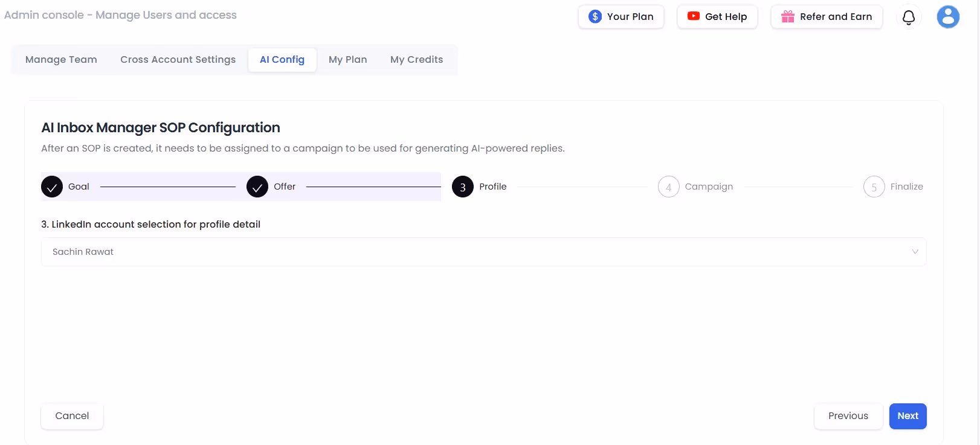
Task: Click the Goal step label
Action: tap(79, 187)
